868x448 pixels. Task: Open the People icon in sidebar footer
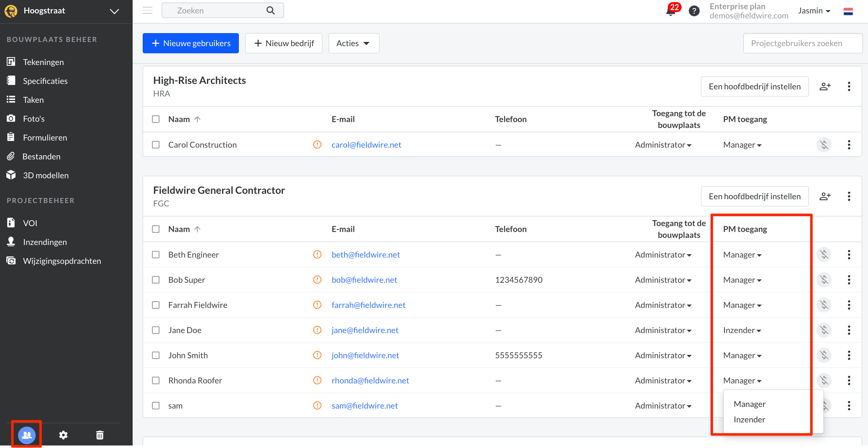[x=27, y=435]
